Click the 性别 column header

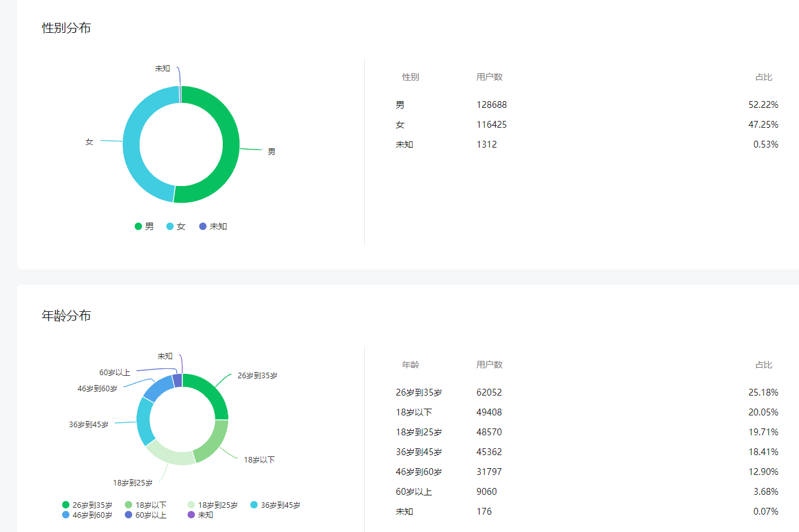pyautogui.click(x=411, y=77)
